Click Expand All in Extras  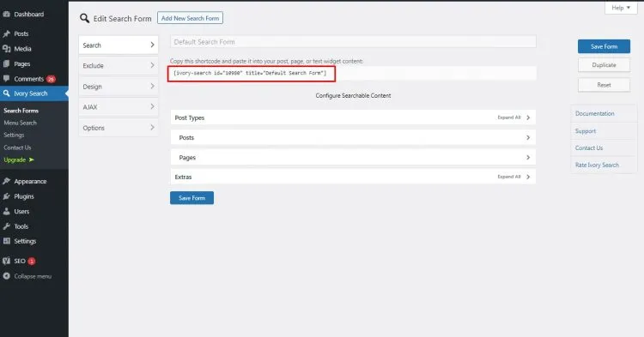(509, 177)
